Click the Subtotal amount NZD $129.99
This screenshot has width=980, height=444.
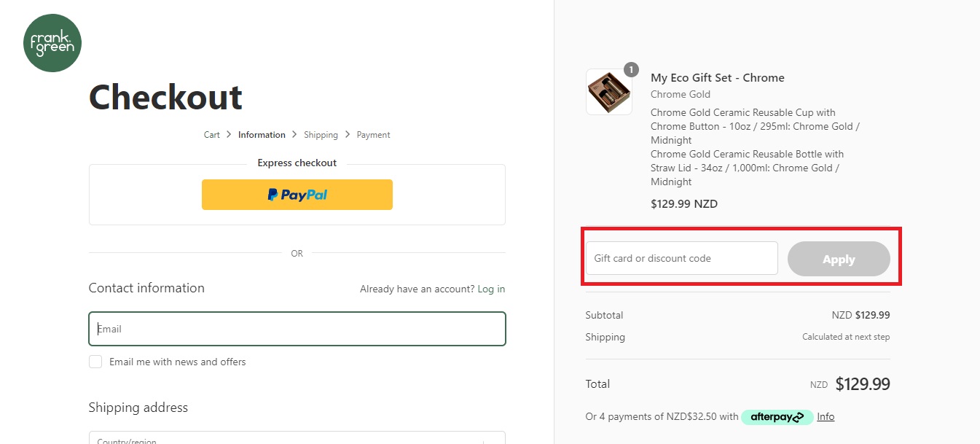tap(861, 315)
